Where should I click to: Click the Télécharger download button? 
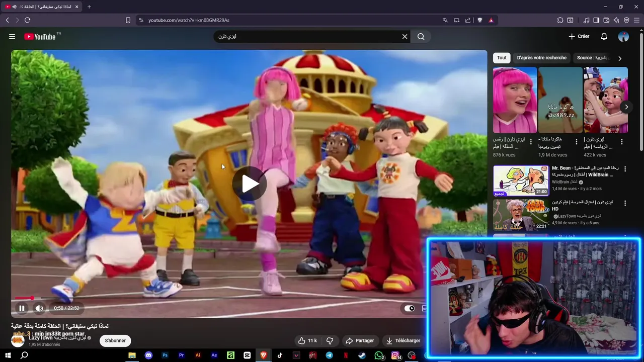403,341
